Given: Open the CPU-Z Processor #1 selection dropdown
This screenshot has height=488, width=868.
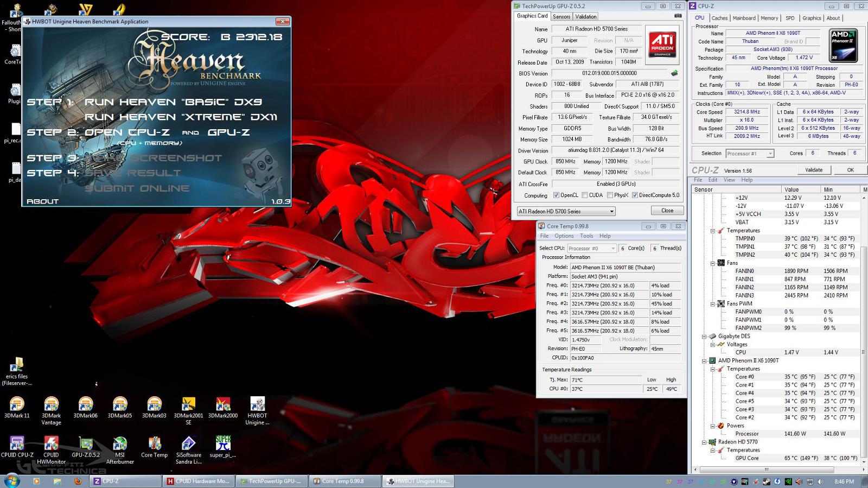Looking at the screenshot, I should (750, 154).
